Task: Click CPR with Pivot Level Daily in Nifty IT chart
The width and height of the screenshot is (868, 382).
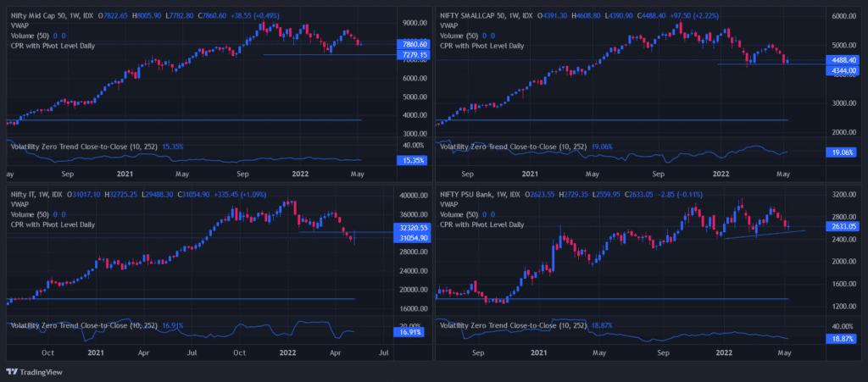Action: click(53, 225)
